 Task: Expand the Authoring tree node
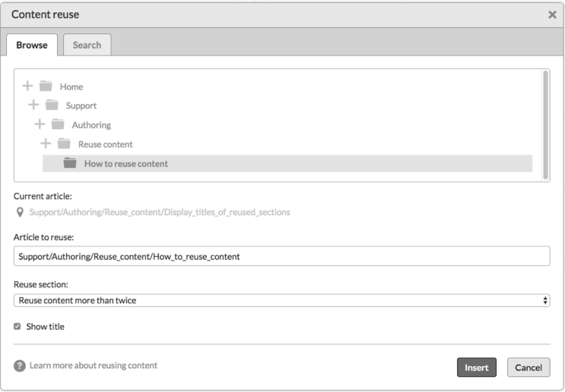(x=40, y=125)
